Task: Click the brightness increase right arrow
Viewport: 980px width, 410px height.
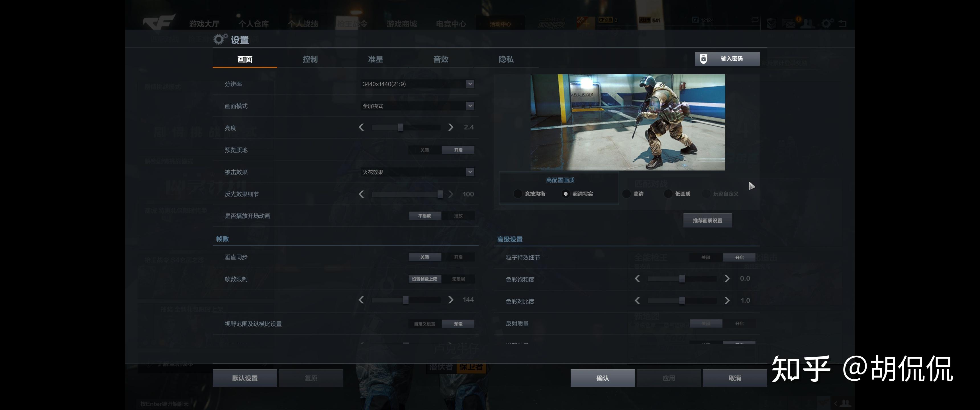Action: pos(450,127)
